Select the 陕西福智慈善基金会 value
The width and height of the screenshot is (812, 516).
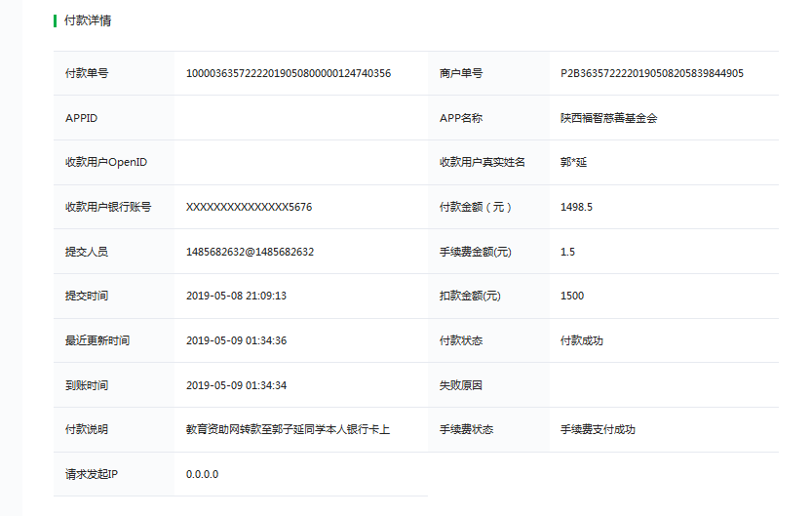(x=608, y=118)
